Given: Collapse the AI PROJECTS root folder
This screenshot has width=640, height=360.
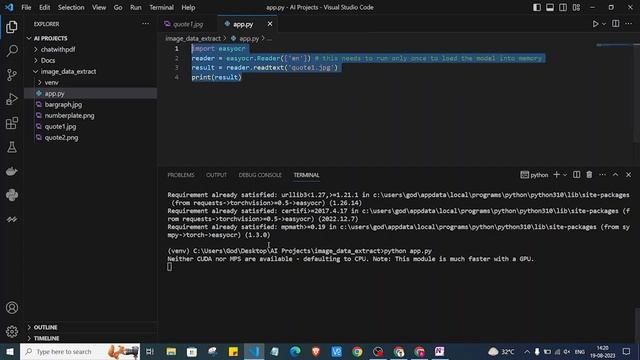Looking at the screenshot, I should tap(91, 38).
